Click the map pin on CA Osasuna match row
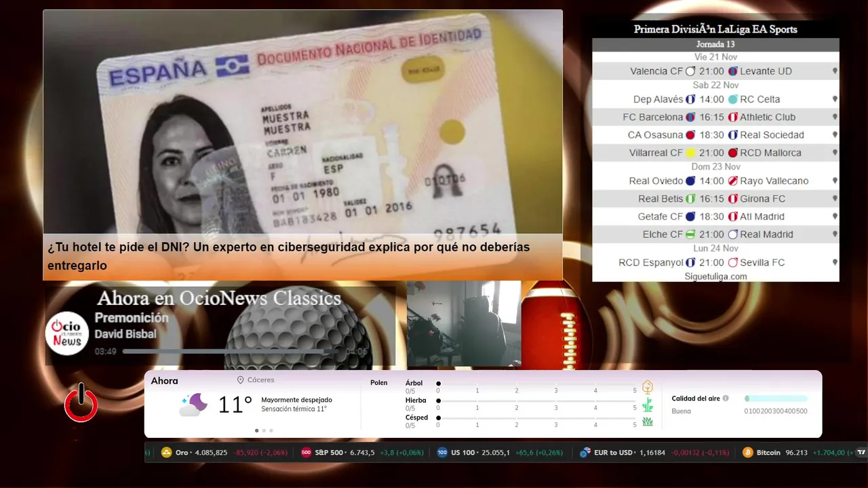 tap(835, 135)
